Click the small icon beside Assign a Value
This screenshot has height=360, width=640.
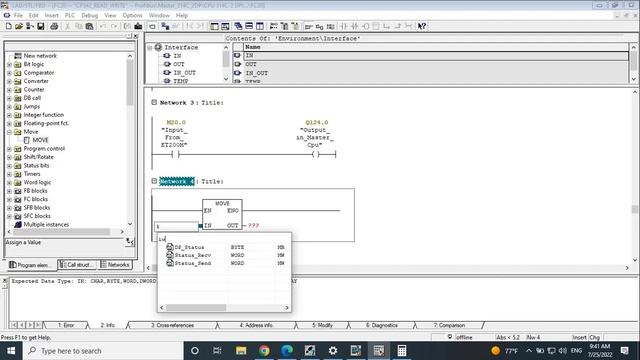[130, 242]
